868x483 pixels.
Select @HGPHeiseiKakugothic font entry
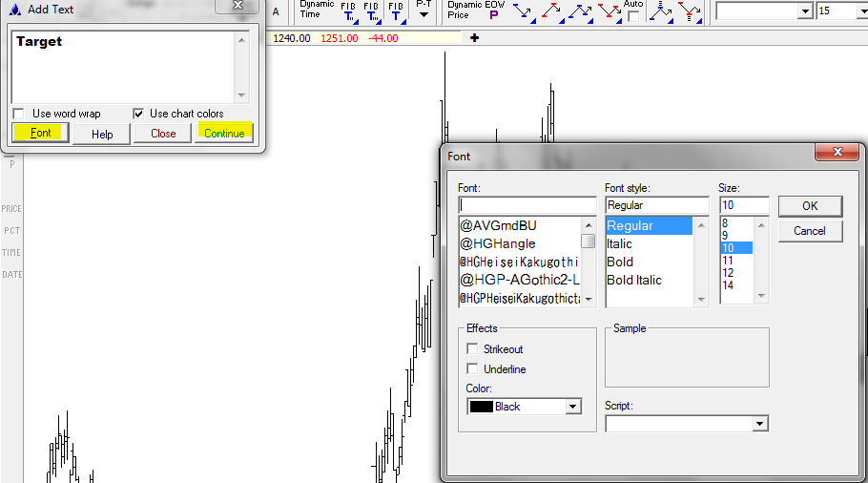[519, 299]
